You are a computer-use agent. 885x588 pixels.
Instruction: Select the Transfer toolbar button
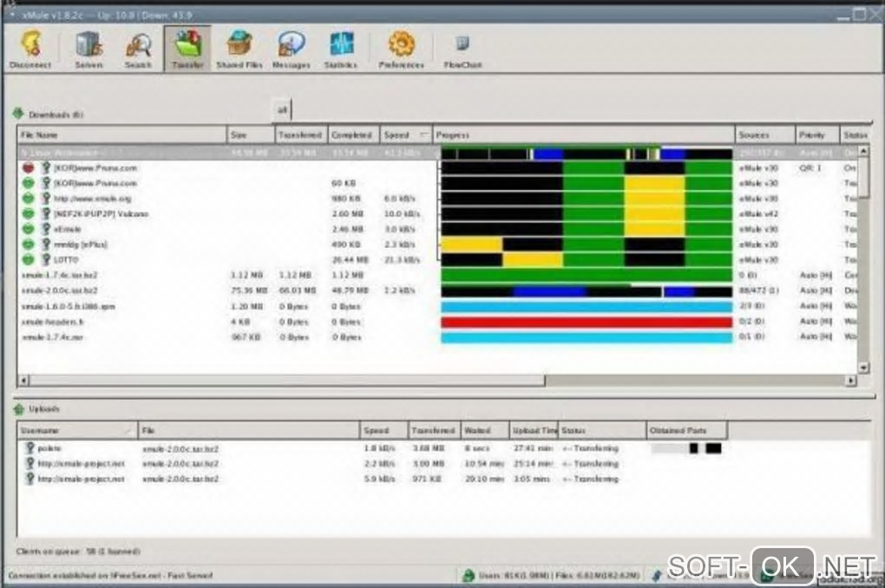click(x=188, y=49)
